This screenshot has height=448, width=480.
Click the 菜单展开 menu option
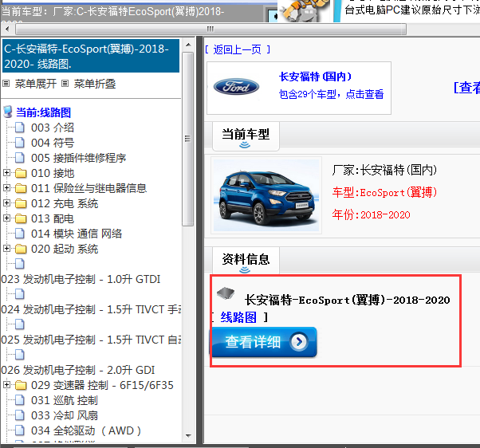(36, 84)
